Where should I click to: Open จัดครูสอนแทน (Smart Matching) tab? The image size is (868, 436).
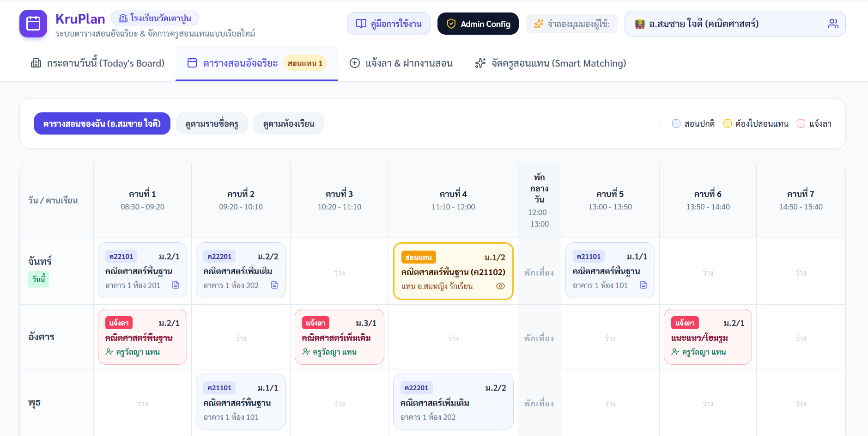point(551,63)
